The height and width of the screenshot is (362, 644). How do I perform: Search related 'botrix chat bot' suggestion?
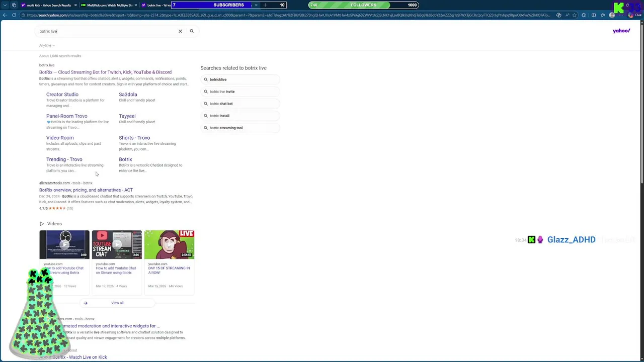(x=240, y=104)
